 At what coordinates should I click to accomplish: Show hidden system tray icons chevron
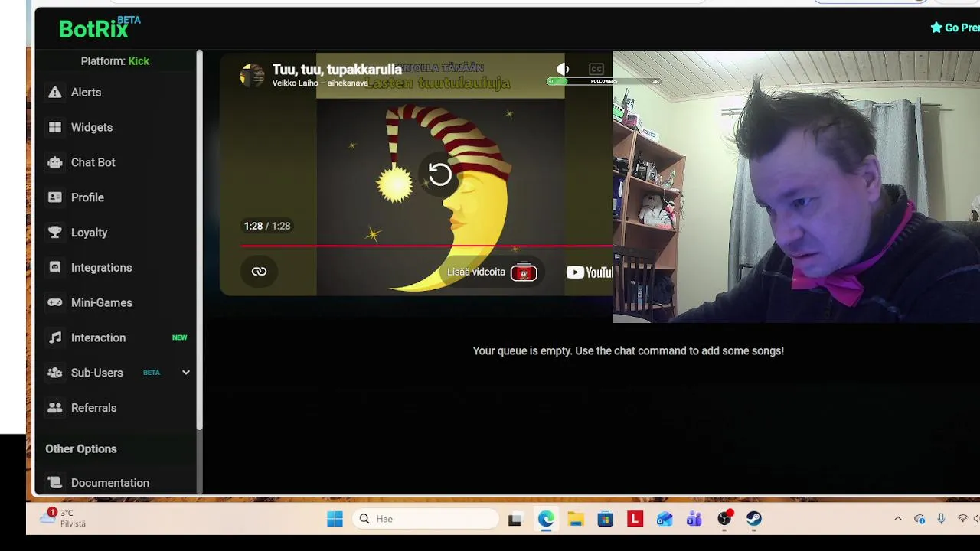pyautogui.click(x=898, y=519)
